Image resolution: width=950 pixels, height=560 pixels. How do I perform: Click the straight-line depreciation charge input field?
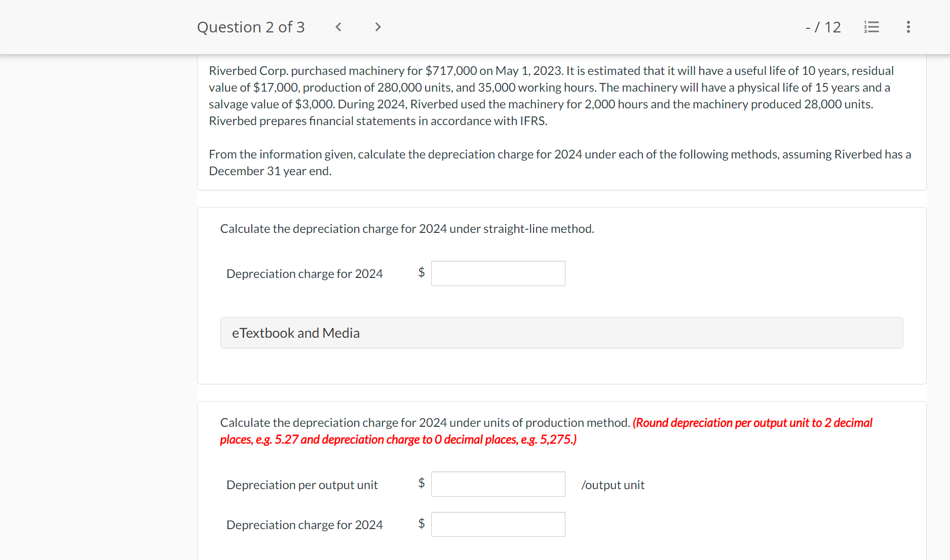(498, 273)
